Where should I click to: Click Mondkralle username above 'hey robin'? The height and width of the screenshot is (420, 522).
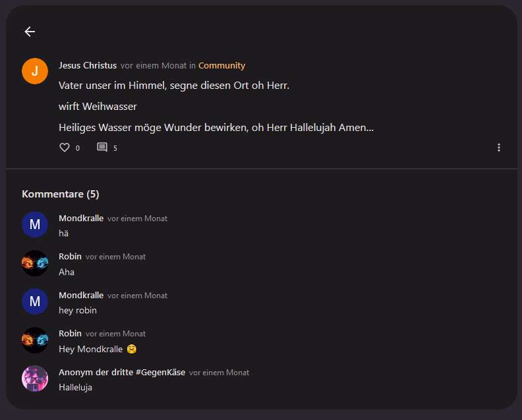point(81,296)
